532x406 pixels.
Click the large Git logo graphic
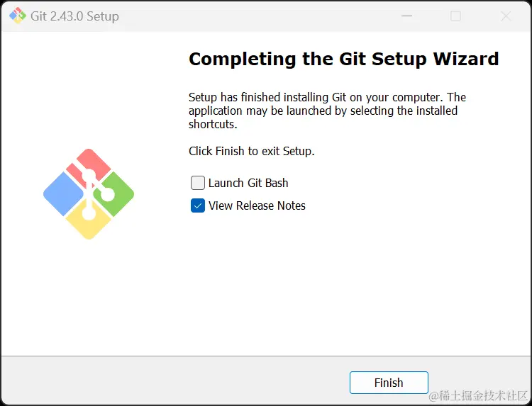(x=89, y=193)
